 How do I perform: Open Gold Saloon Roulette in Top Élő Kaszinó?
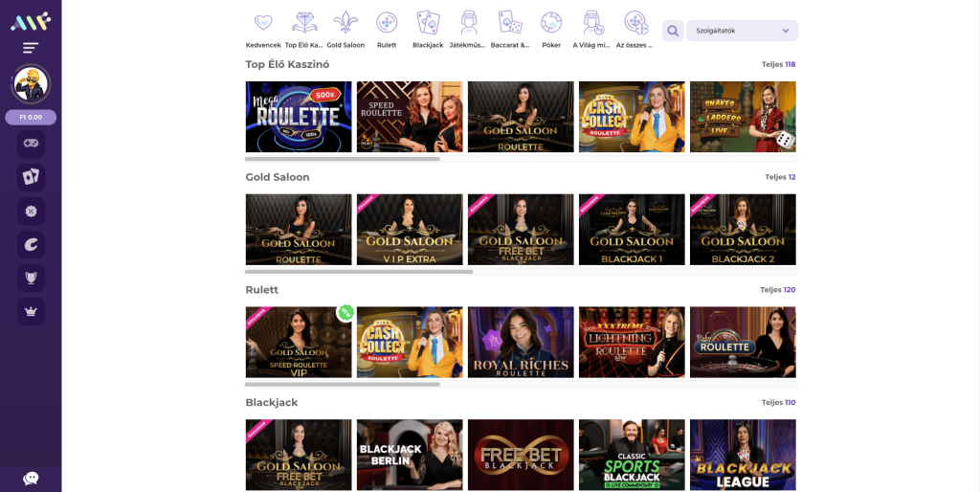pyautogui.click(x=521, y=117)
